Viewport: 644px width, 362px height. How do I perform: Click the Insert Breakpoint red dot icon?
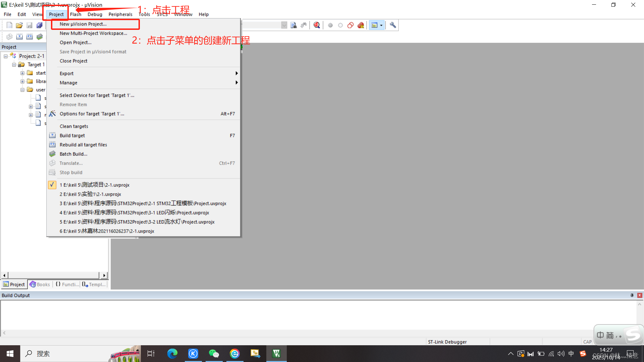(330, 25)
